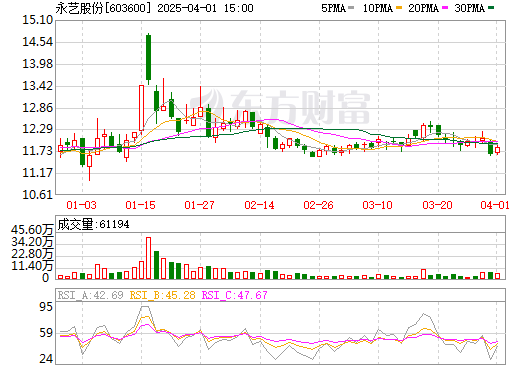Click the tallest red volume bar
Image resolution: width=520 pixels, height=365 pixels.
[x=149, y=258]
